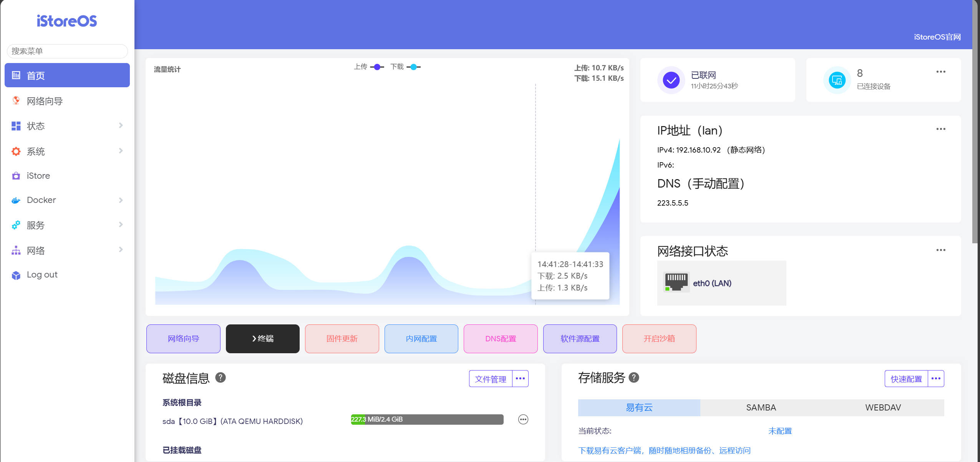Viewport: 980px width, 462px height.
Task: Expand the Docker section chevron
Action: 121,200
